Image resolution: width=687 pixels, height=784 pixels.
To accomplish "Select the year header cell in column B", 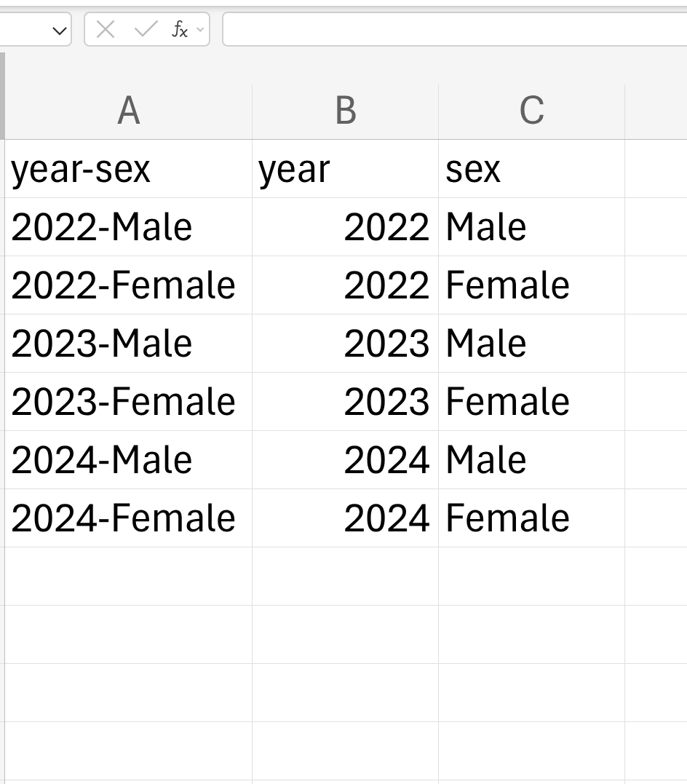I will [x=346, y=169].
